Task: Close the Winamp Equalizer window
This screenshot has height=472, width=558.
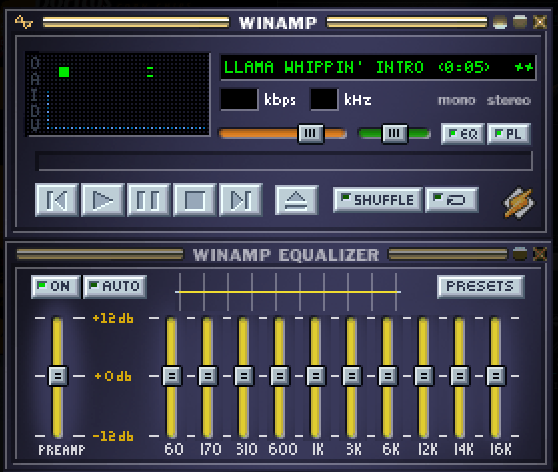Action: point(540,254)
